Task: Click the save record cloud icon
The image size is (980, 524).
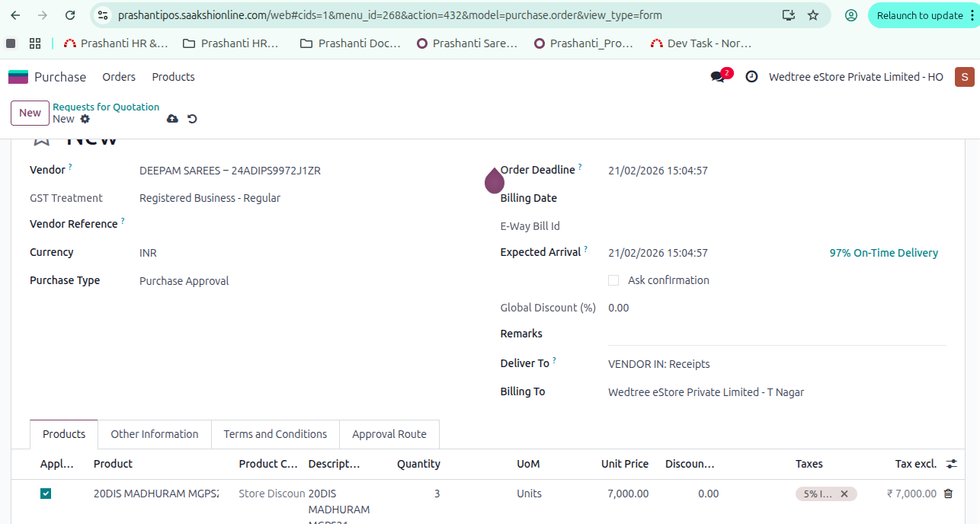Action: (172, 119)
